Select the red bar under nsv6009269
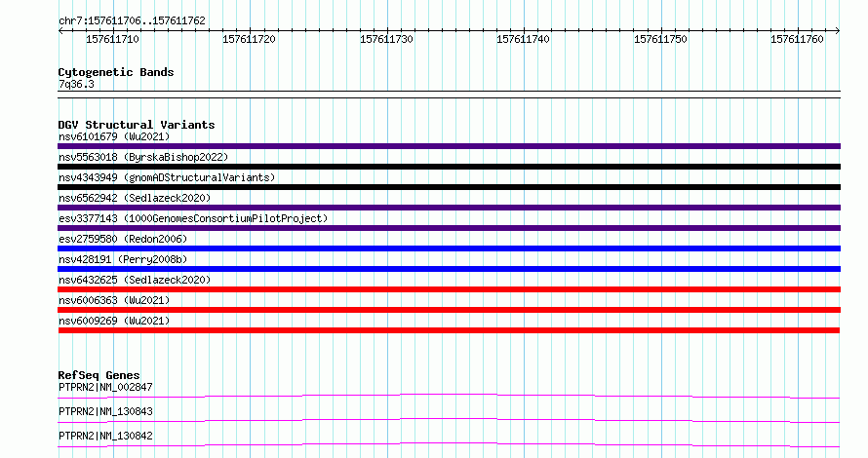 tap(449, 330)
